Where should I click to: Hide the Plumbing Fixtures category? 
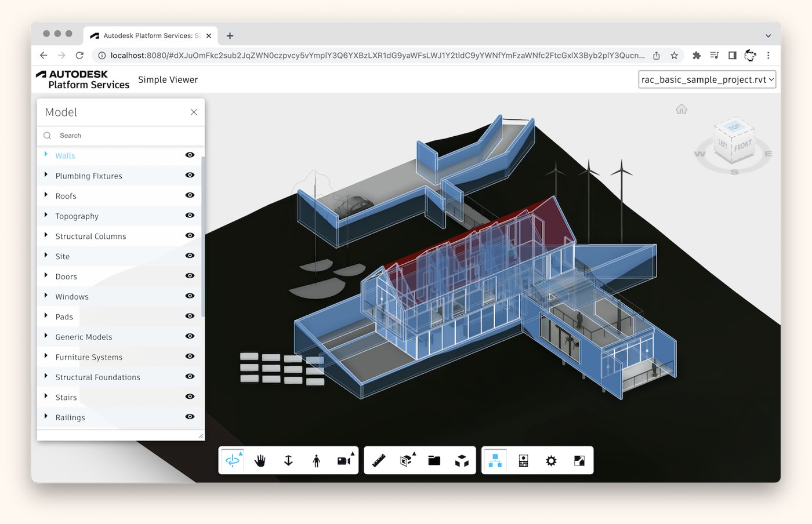pyautogui.click(x=190, y=175)
